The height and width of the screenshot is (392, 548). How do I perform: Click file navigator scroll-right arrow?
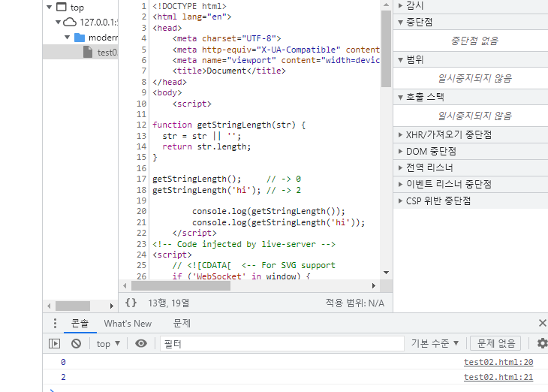tap(112, 306)
